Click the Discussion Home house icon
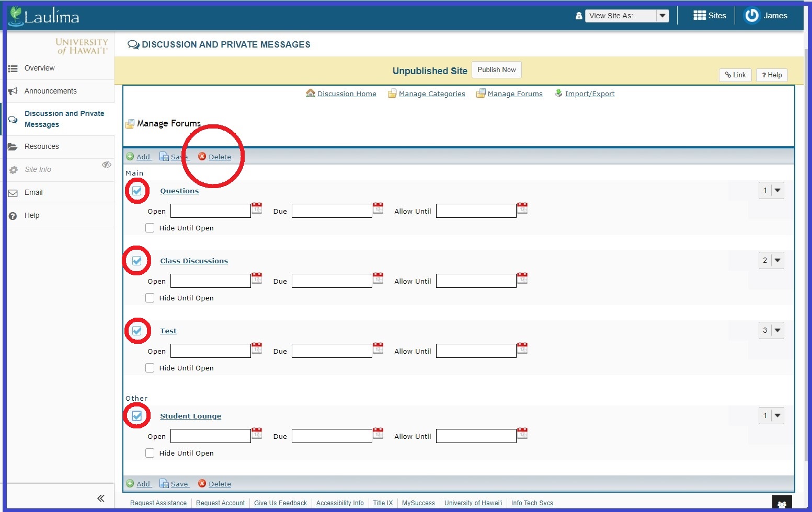 pyautogui.click(x=311, y=94)
